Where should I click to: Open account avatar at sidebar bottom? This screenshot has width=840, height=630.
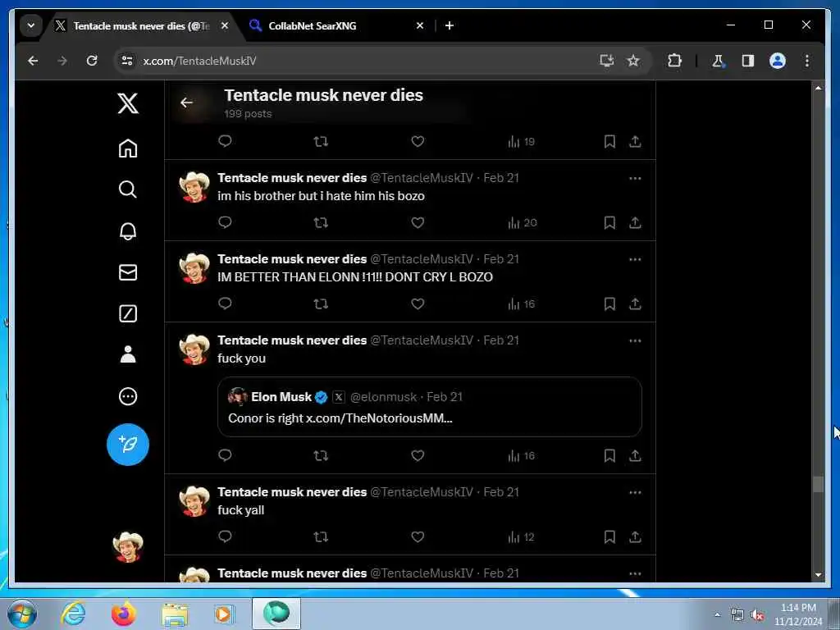point(127,547)
